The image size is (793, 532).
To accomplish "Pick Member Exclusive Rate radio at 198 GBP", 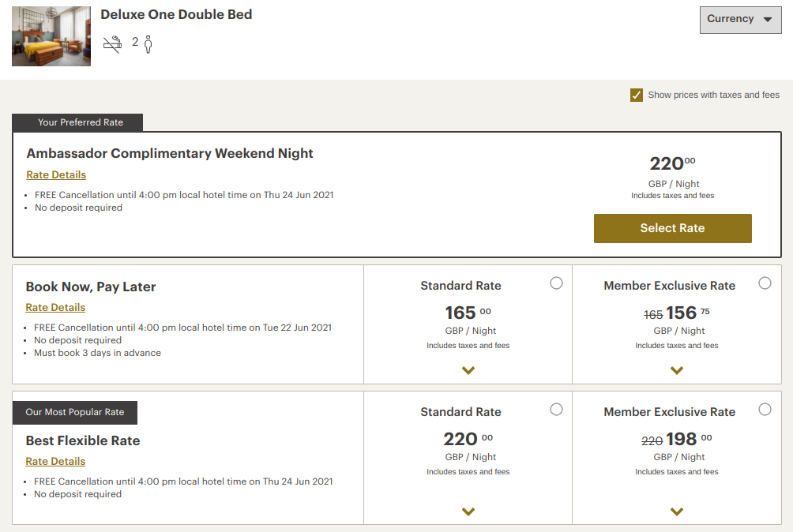I will (x=765, y=410).
